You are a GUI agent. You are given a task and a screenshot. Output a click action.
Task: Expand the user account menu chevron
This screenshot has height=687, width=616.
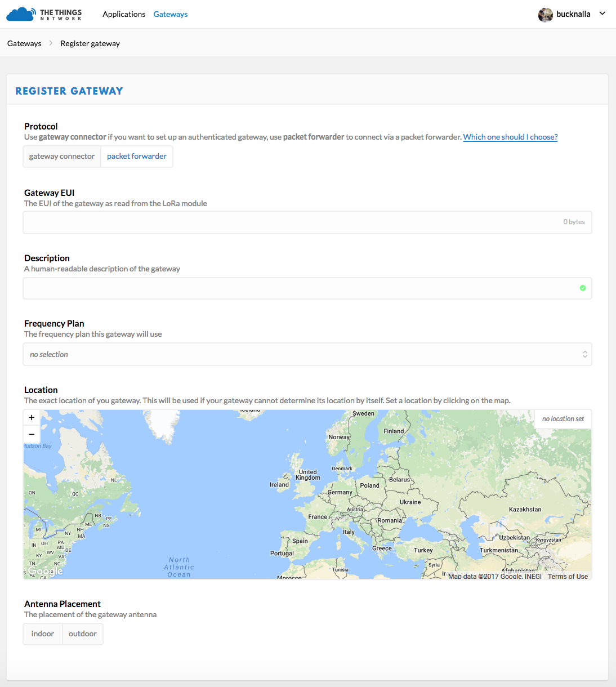(x=602, y=14)
